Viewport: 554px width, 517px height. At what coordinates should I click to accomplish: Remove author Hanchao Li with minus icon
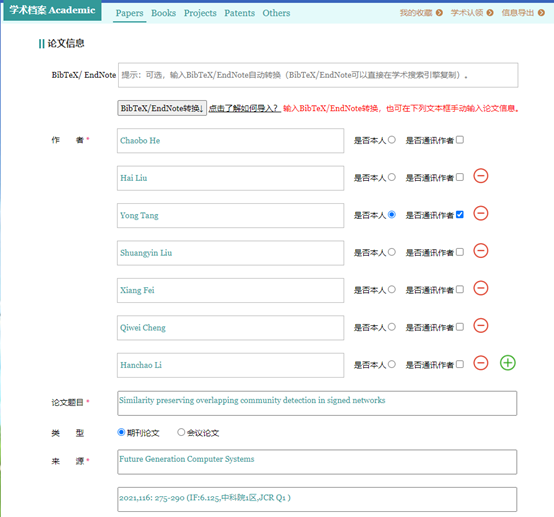pyautogui.click(x=481, y=363)
